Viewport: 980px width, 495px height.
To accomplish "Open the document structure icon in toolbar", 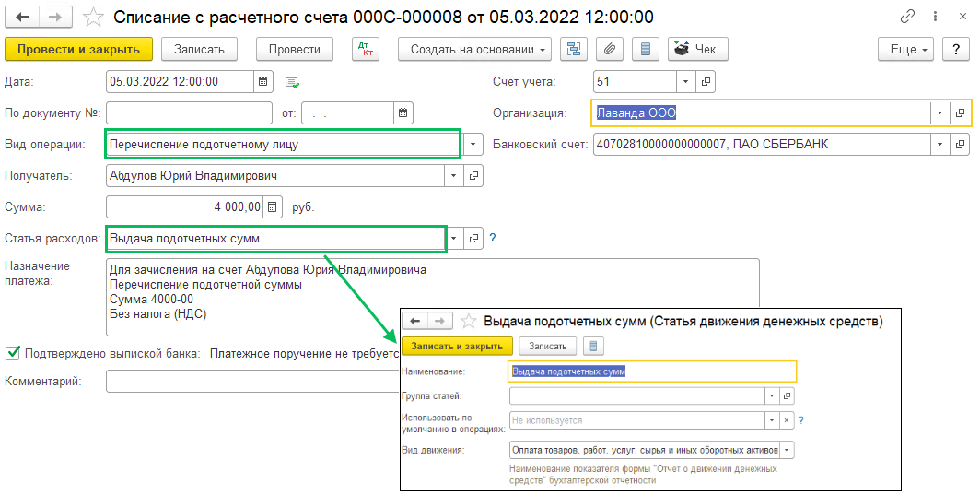I will pyautogui.click(x=574, y=50).
